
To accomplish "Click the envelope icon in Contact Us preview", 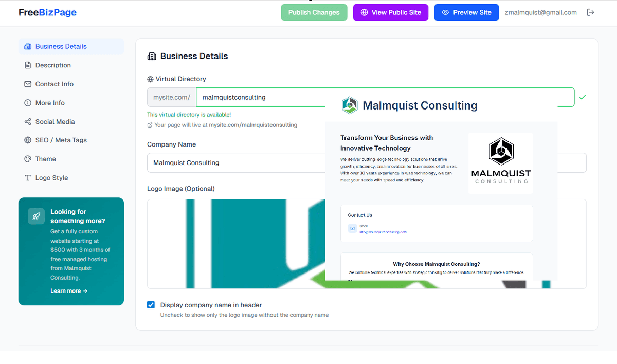I will tap(352, 228).
